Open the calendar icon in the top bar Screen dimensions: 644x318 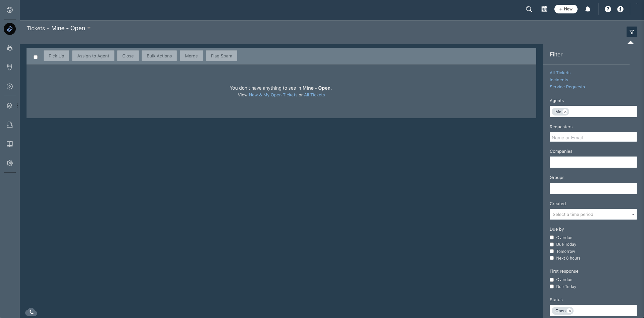[x=544, y=9]
